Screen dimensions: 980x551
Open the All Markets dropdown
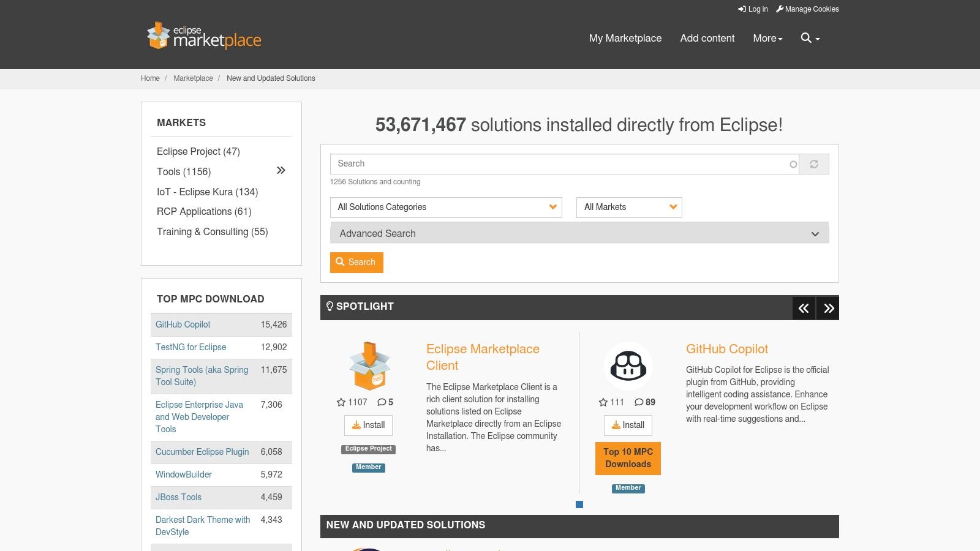628,208
